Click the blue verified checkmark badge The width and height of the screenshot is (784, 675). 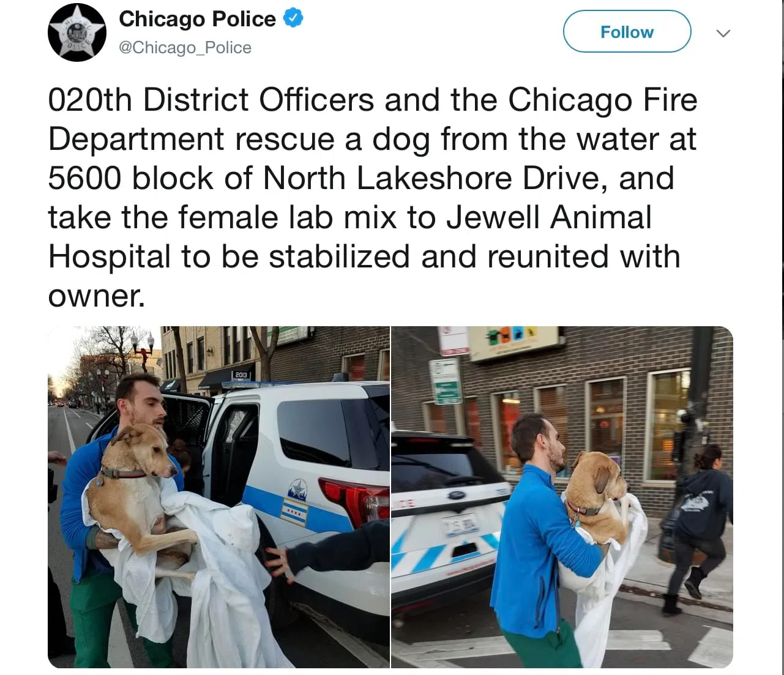(x=294, y=18)
